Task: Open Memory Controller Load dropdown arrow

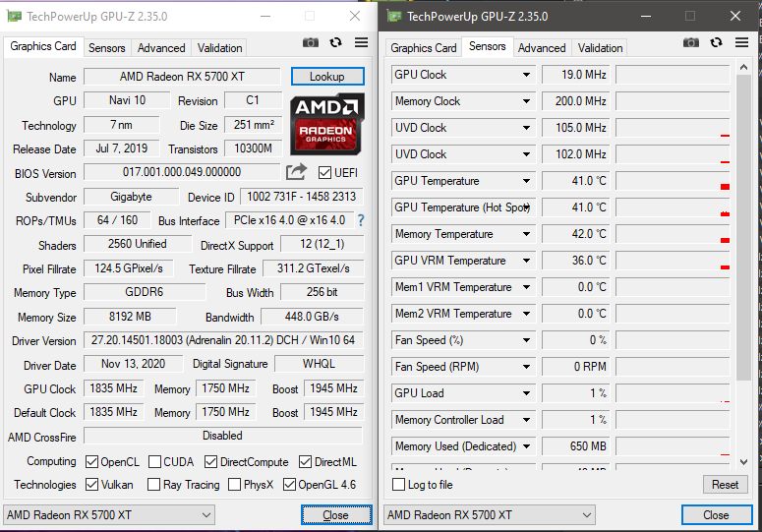Action: [526, 420]
